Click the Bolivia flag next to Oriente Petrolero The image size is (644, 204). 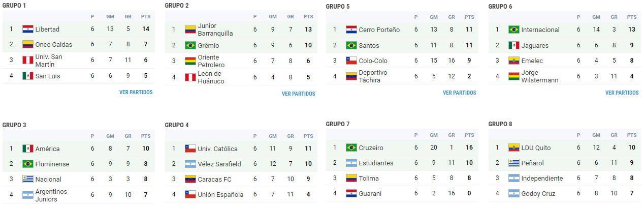pyautogui.click(x=190, y=61)
